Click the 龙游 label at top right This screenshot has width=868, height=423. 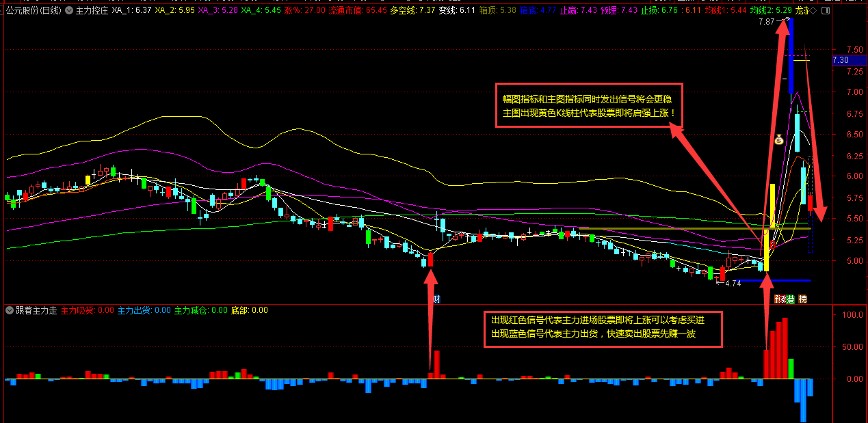(801, 11)
